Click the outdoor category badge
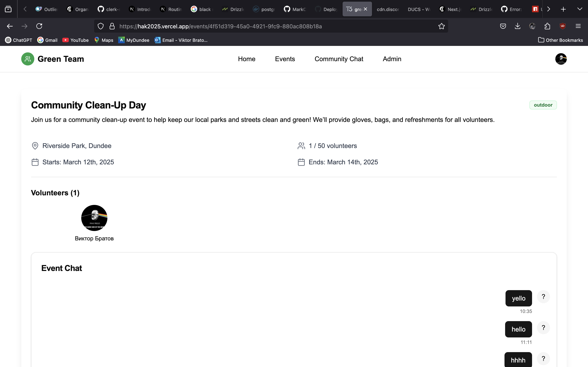 tap(543, 105)
